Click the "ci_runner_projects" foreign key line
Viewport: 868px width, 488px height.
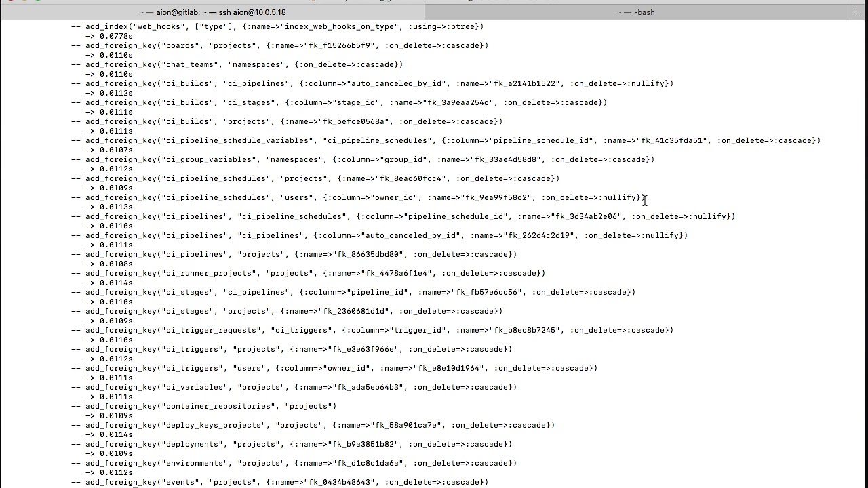[x=308, y=273]
